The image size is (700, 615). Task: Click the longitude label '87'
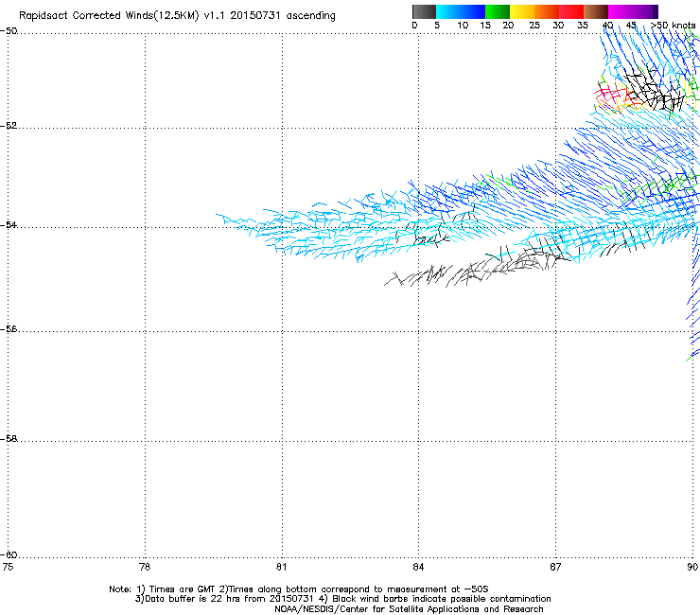coord(555,567)
